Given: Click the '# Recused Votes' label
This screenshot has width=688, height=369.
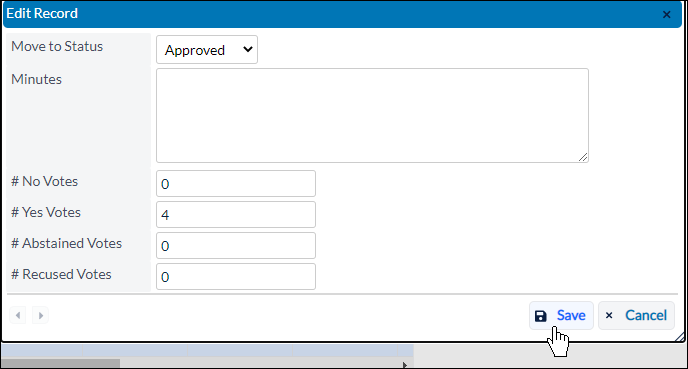Looking at the screenshot, I should (61, 274).
